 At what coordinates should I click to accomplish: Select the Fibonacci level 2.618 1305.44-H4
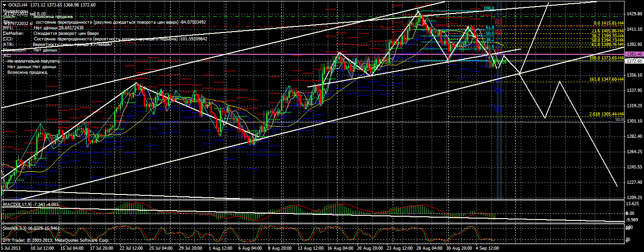pos(606,114)
